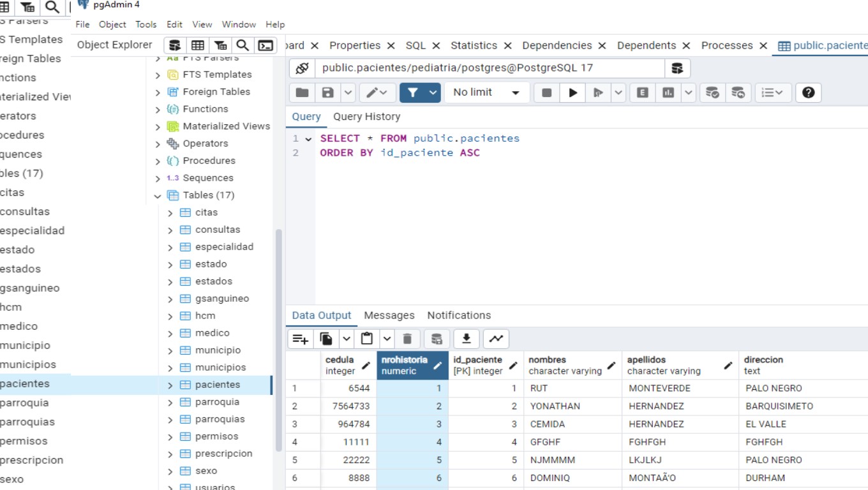Select the cell containing YONATHAN

tap(572, 406)
